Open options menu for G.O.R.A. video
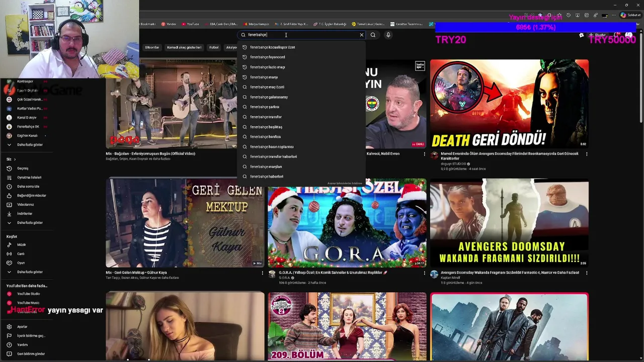This screenshot has width=644, height=362. click(424, 273)
